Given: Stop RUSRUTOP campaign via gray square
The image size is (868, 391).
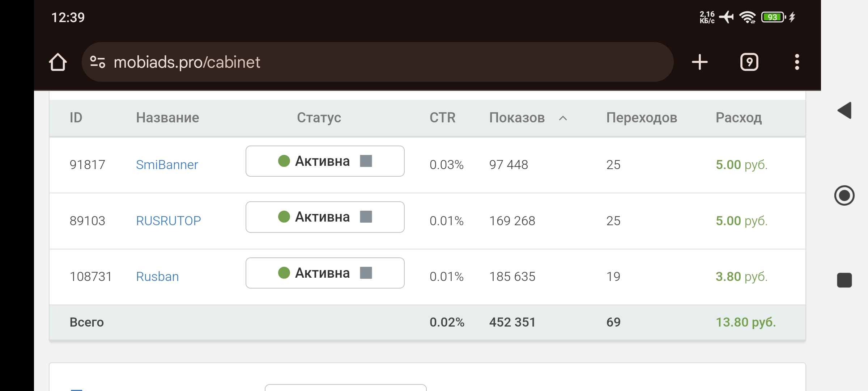Looking at the screenshot, I should coord(366,217).
